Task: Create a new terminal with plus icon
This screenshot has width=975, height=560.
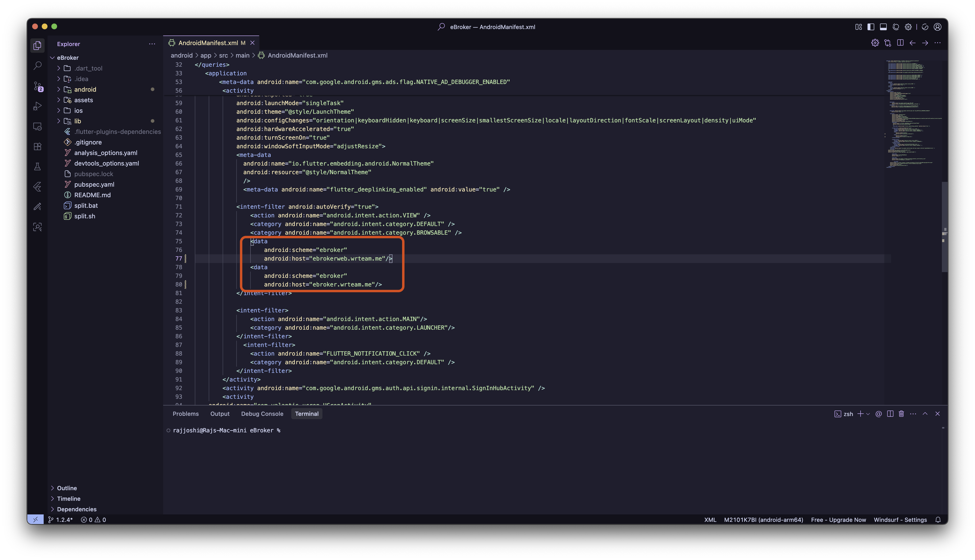Action: point(860,414)
